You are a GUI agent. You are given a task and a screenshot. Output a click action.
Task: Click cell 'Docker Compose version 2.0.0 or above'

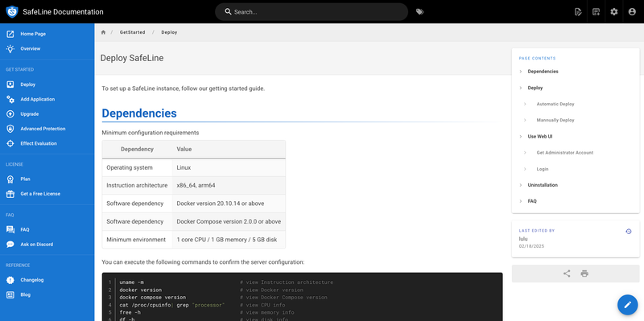pyautogui.click(x=229, y=222)
